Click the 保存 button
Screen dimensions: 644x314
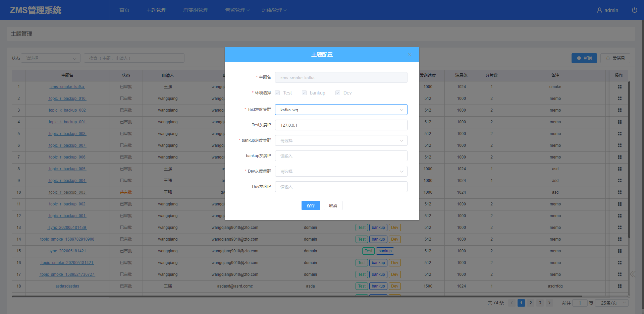(x=311, y=205)
